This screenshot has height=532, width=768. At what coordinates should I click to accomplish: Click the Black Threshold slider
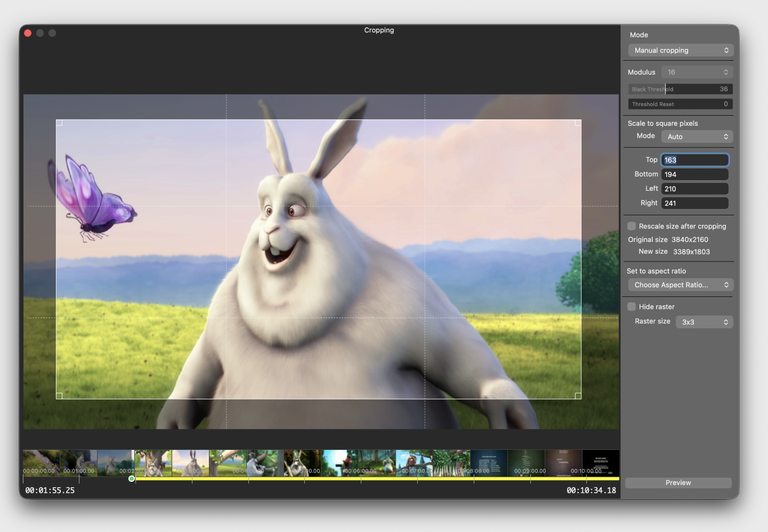point(680,89)
